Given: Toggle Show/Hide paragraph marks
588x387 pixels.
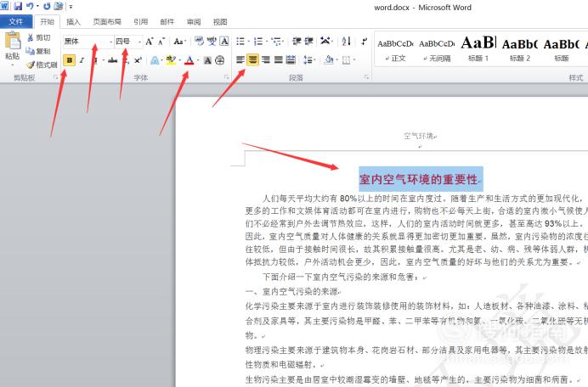Looking at the screenshot, I should click(x=365, y=41).
